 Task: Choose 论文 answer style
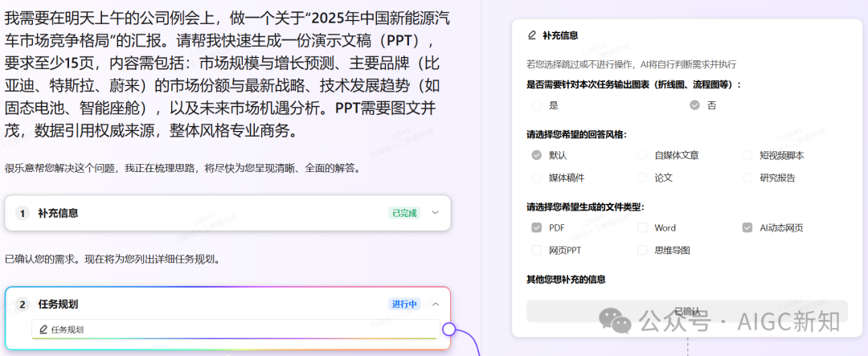point(642,178)
